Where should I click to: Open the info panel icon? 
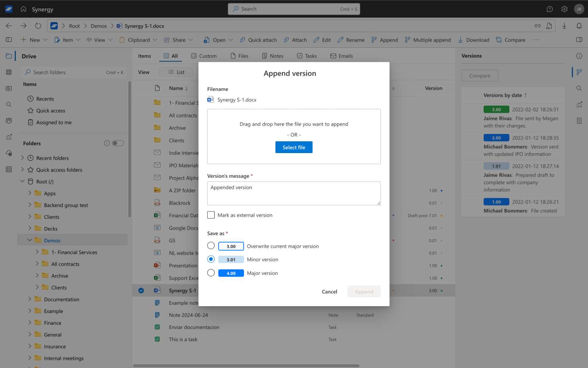click(x=579, y=56)
